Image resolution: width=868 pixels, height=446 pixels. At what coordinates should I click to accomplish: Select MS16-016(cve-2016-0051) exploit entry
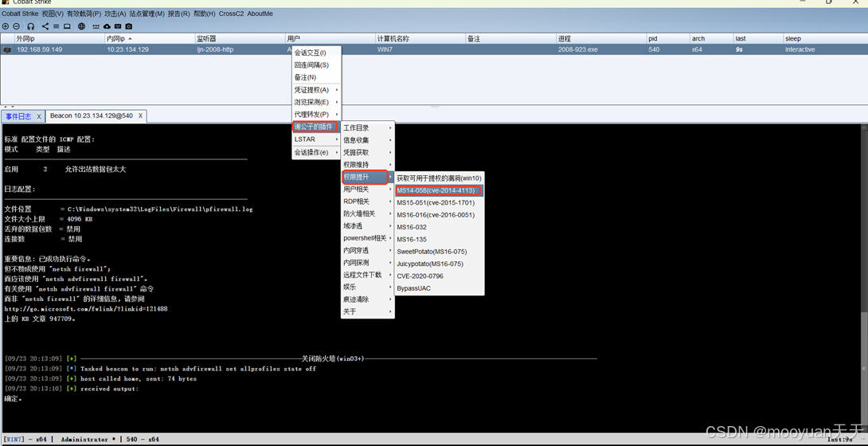pos(440,215)
